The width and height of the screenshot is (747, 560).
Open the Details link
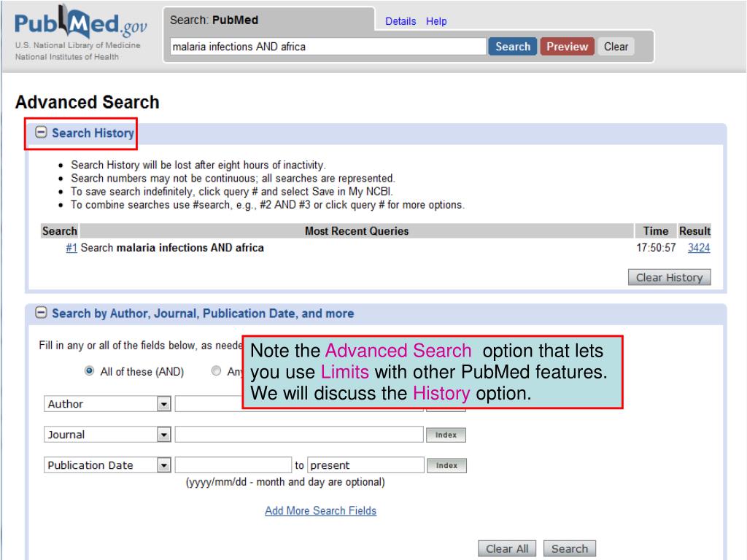[400, 21]
